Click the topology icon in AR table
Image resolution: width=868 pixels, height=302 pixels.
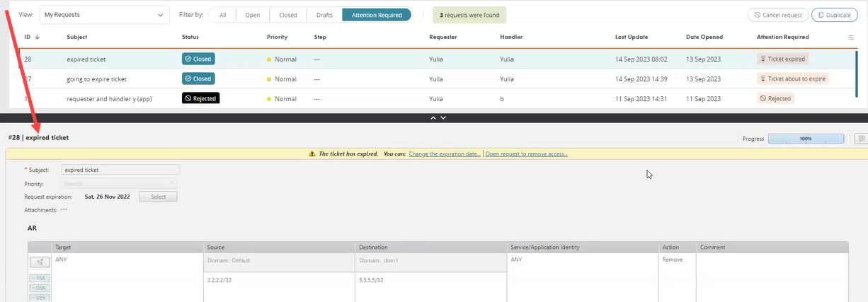pos(40,262)
